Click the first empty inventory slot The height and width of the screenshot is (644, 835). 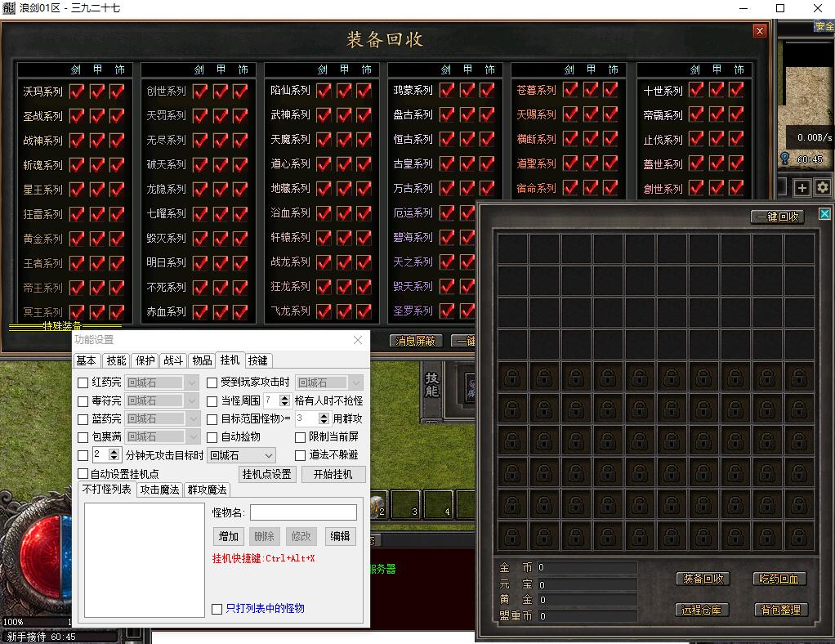[x=511, y=248]
